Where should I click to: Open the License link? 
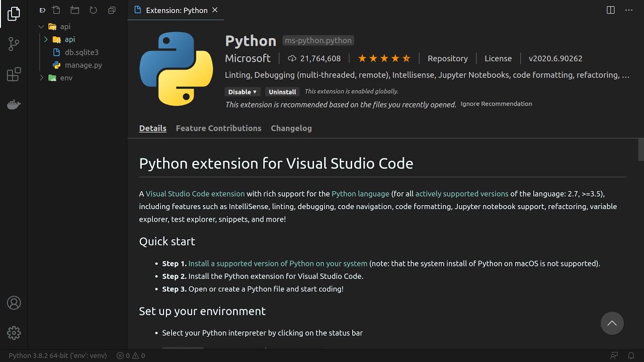tap(498, 58)
